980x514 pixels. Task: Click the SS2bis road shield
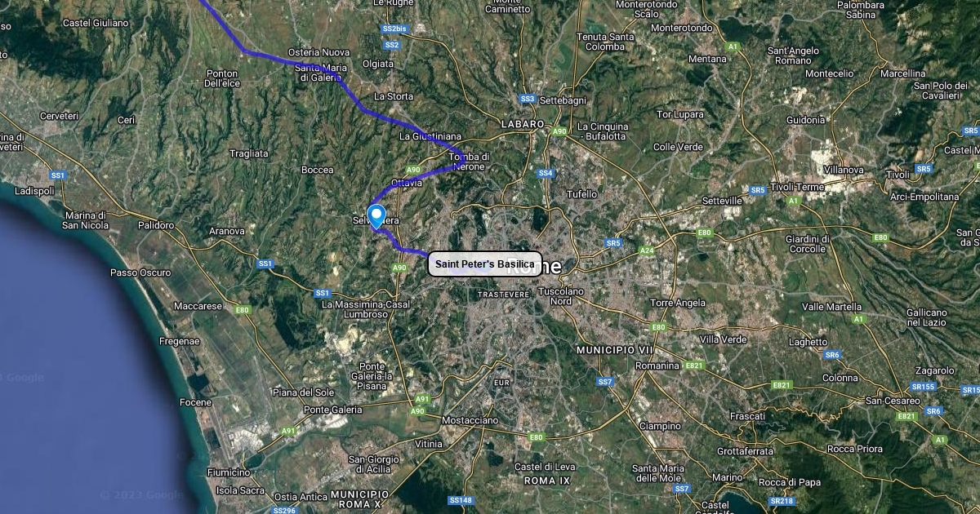(394, 29)
